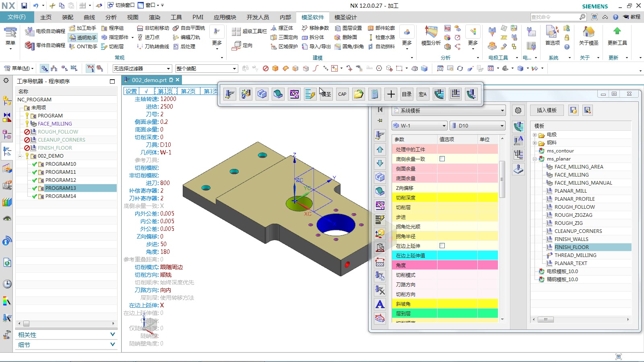Toggle the checkmark column header in settings panel
Viewport: 644px width, 362px height.
tap(147, 91)
